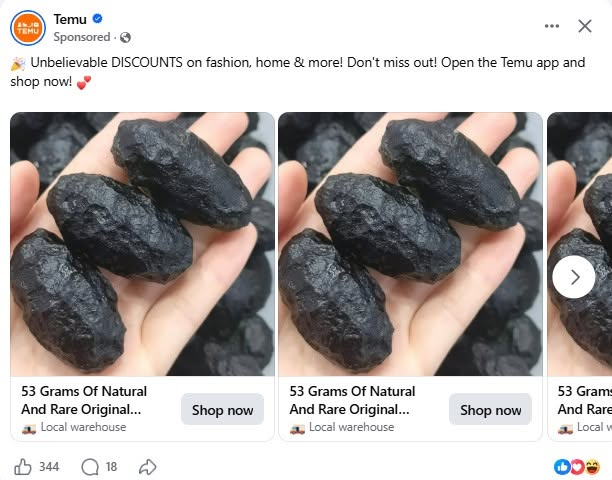The image size is (612, 480).
Task: Open the first black stones product image
Action: point(142,244)
